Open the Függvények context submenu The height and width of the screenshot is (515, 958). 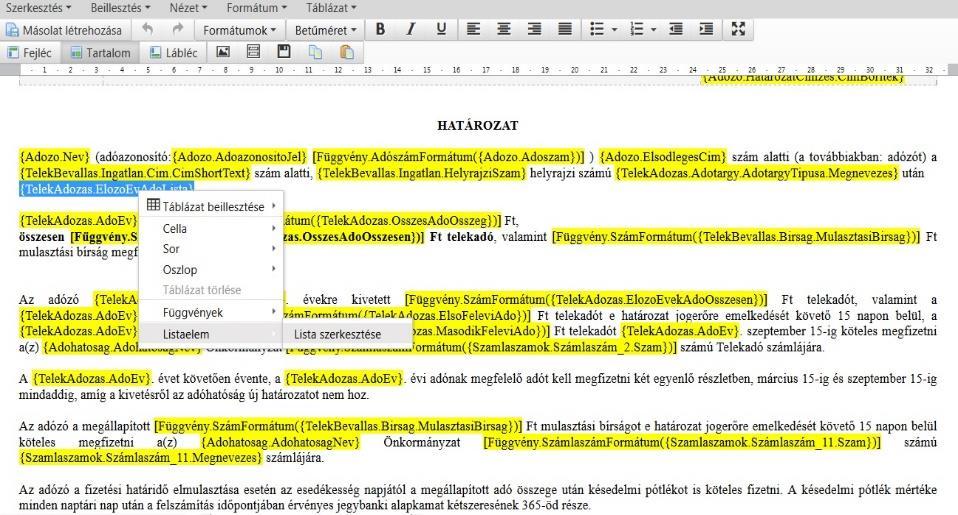211,312
